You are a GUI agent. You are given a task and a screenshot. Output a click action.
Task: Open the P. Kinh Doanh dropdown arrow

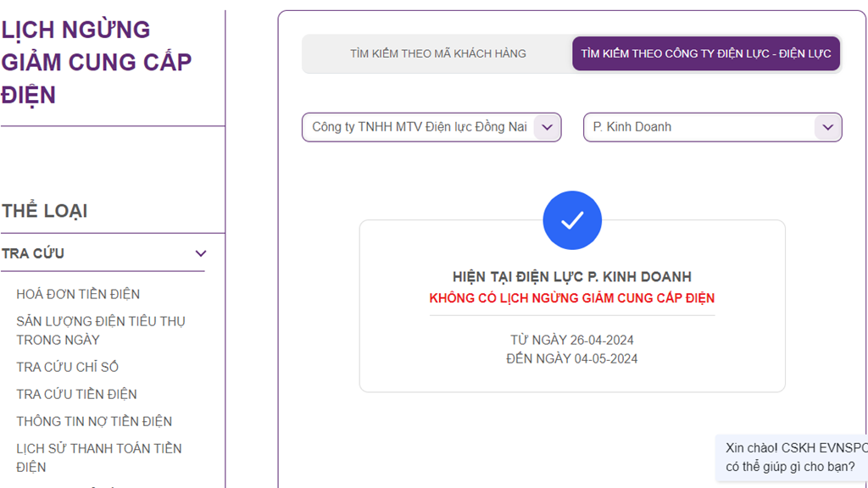828,127
